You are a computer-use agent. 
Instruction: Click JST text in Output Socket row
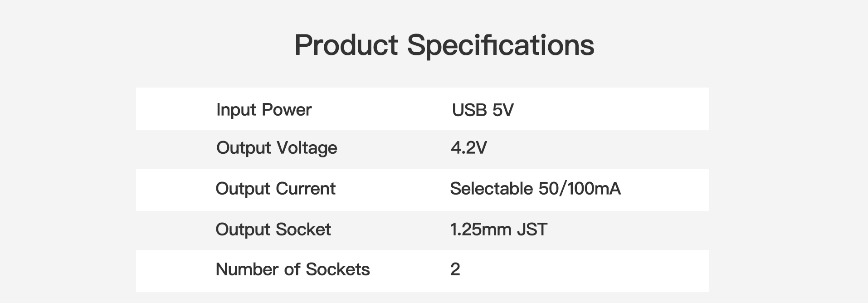point(532,230)
